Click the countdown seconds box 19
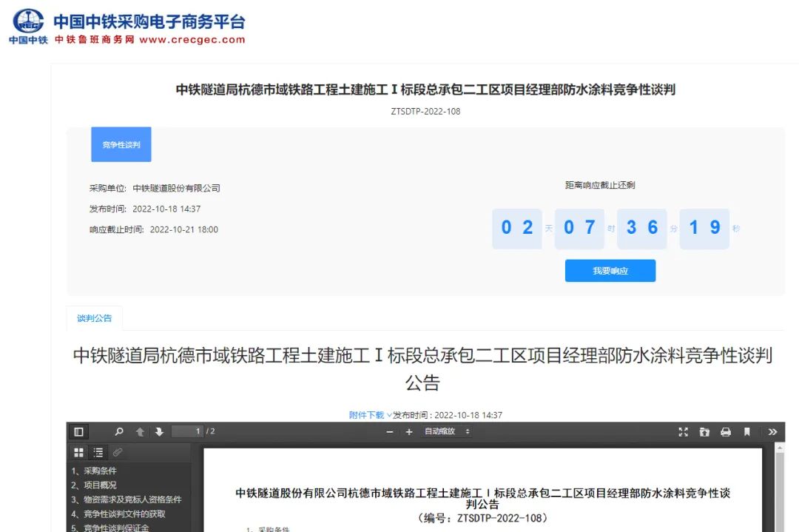Screen dimensions: 799x532 click(x=704, y=229)
